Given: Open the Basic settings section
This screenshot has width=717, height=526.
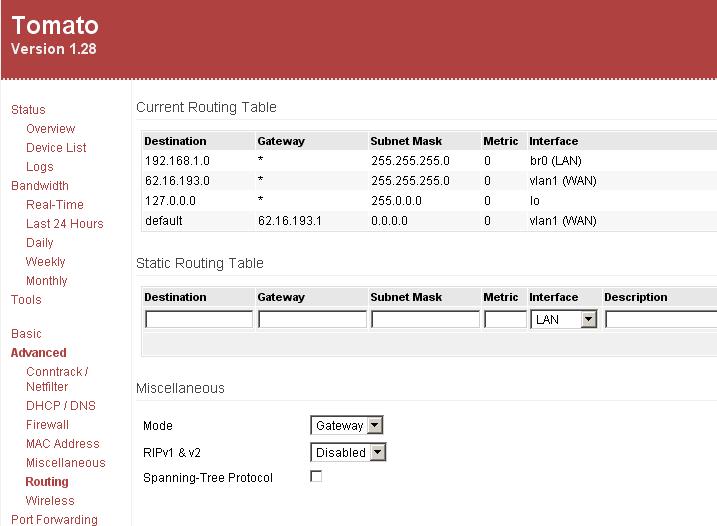Looking at the screenshot, I should tap(26, 333).
